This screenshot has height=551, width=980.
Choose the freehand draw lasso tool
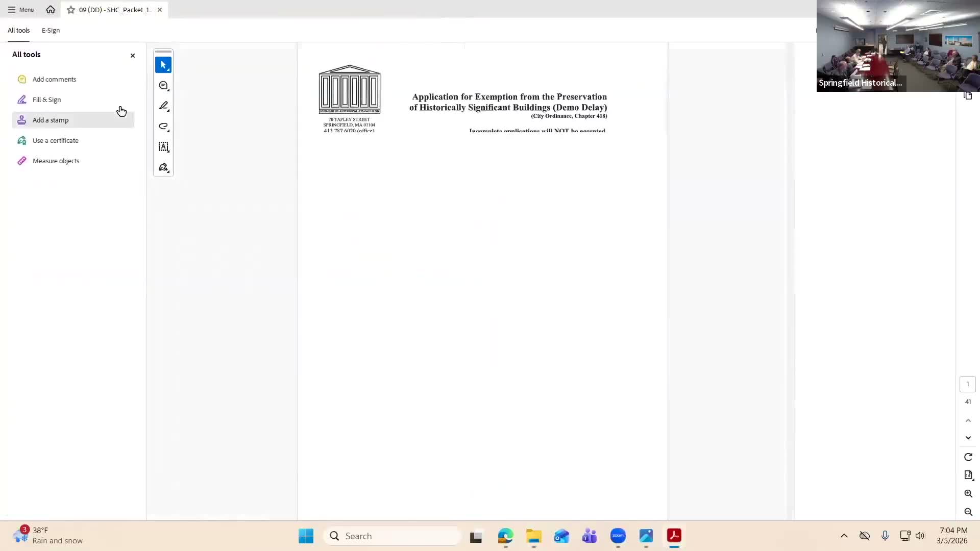(x=163, y=127)
